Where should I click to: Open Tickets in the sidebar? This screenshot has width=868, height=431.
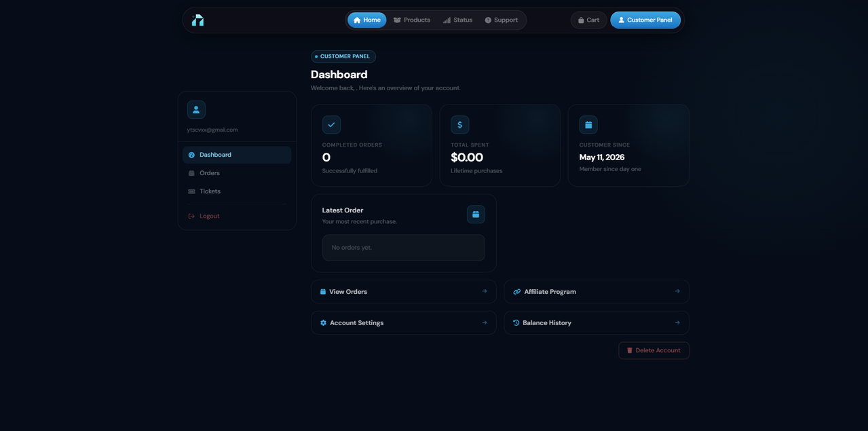(x=237, y=191)
